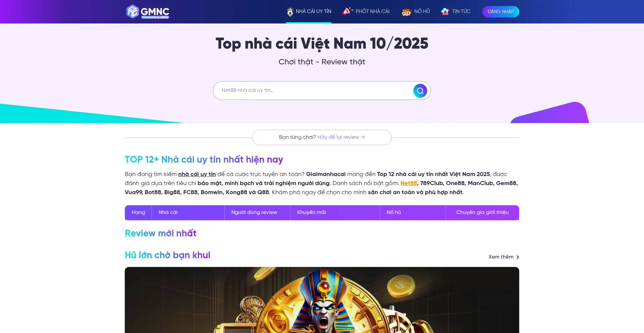644x333 pixels.
Task: Click the slot machine icon beside Nổ hũ
Action: tap(407, 12)
